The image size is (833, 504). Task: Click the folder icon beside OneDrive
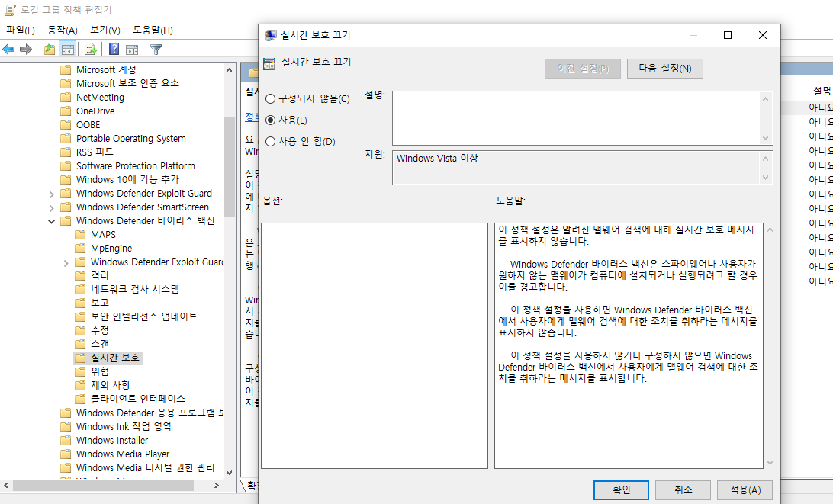click(x=66, y=111)
